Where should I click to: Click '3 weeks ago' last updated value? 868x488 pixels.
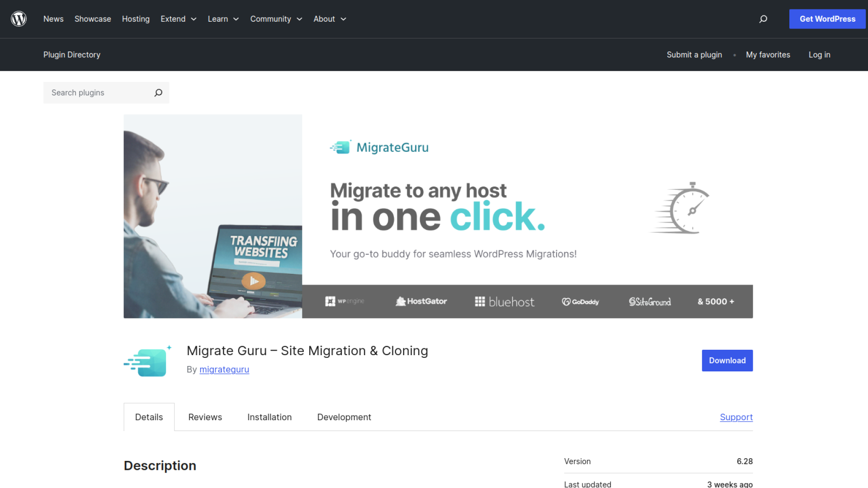click(730, 484)
